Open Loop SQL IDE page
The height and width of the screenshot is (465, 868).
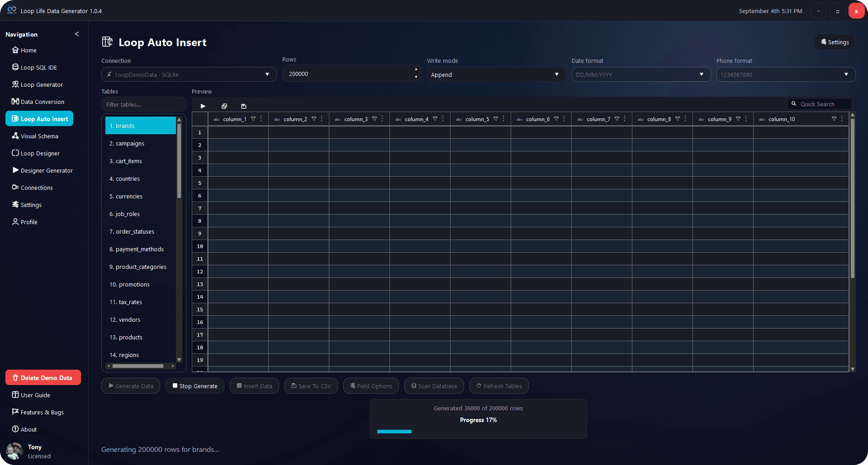[34, 67]
